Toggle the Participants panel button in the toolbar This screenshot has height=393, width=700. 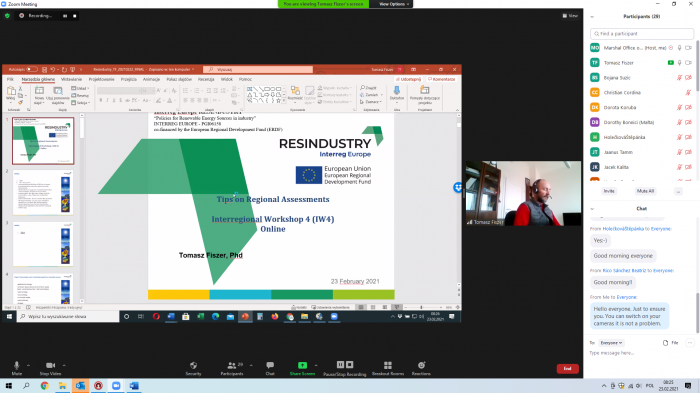pyautogui.click(x=232, y=365)
